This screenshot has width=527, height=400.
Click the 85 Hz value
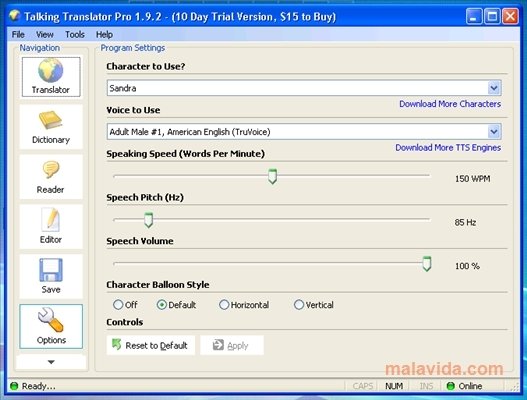click(465, 223)
